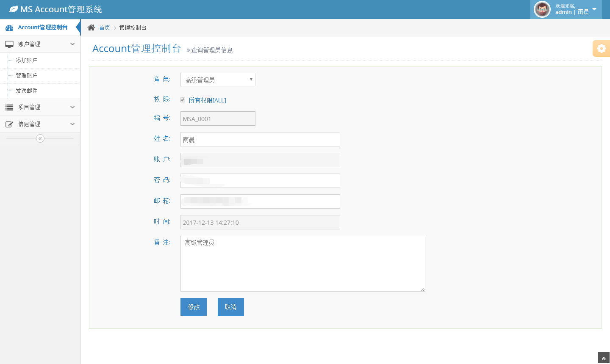The image size is (610, 364).
Task: Click the 取消 button
Action: click(231, 307)
